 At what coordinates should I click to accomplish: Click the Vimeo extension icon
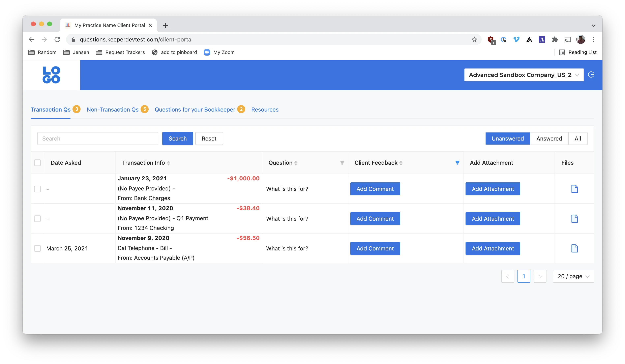pyautogui.click(x=516, y=39)
